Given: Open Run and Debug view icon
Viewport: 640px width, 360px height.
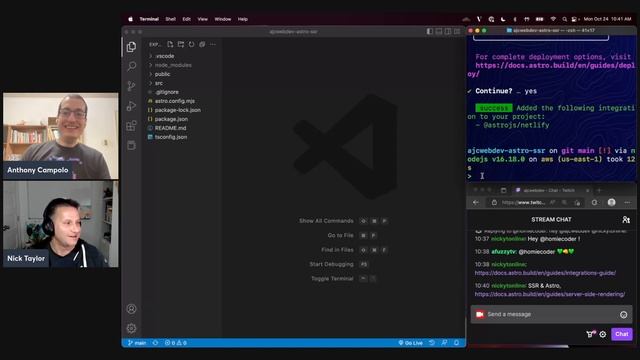Looking at the screenshot, I should (131, 106).
